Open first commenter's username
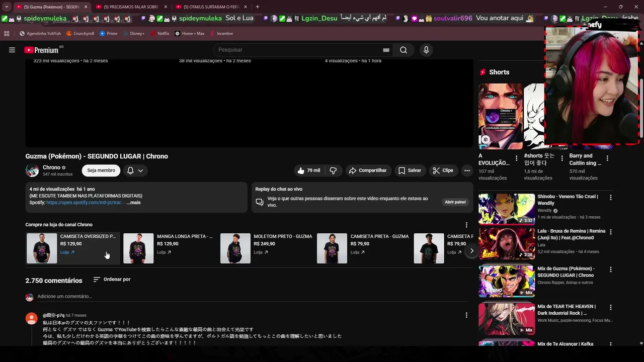 pyautogui.click(x=53, y=315)
